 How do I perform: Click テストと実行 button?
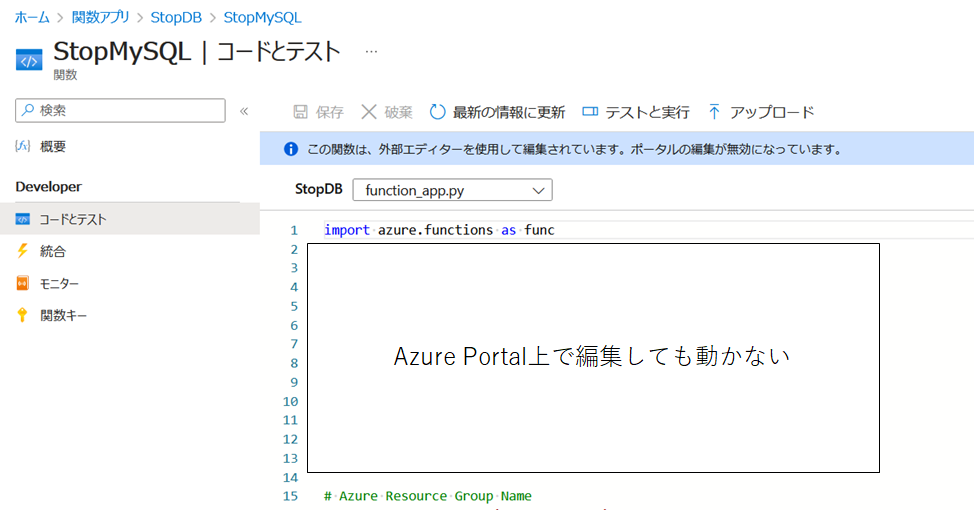tap(635, 112)
